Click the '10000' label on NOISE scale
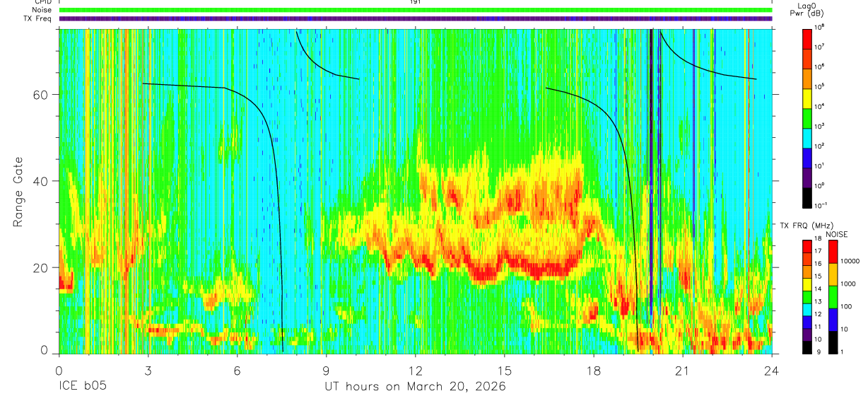The image size is (868, 401). [x=850, y=262]
